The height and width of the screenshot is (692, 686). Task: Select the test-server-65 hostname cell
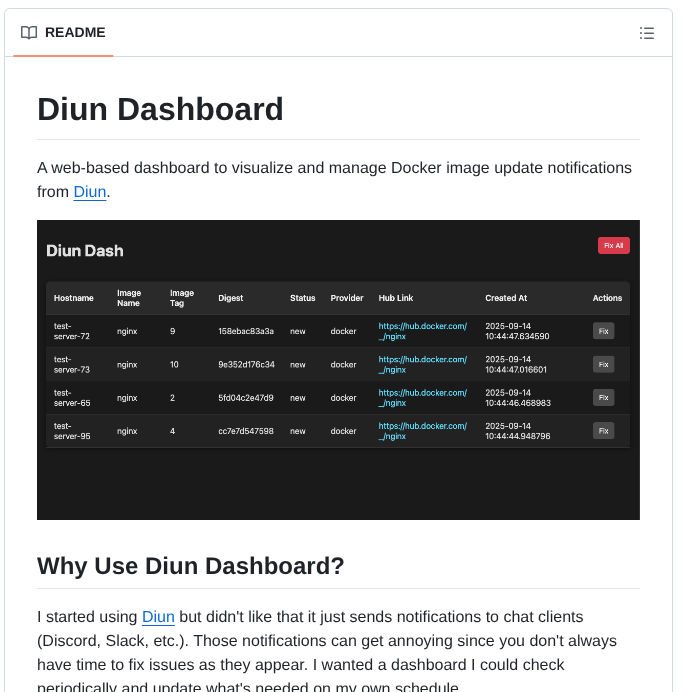(72, 398)
